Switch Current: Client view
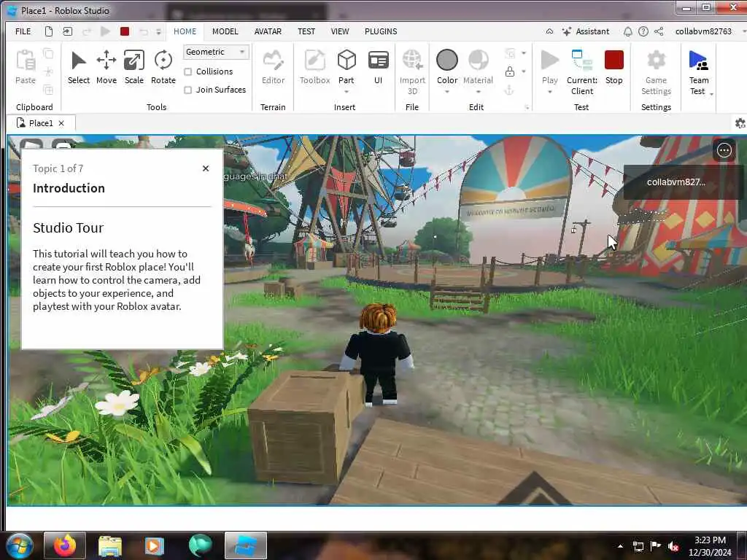747x560 pixels. [581, 72]
